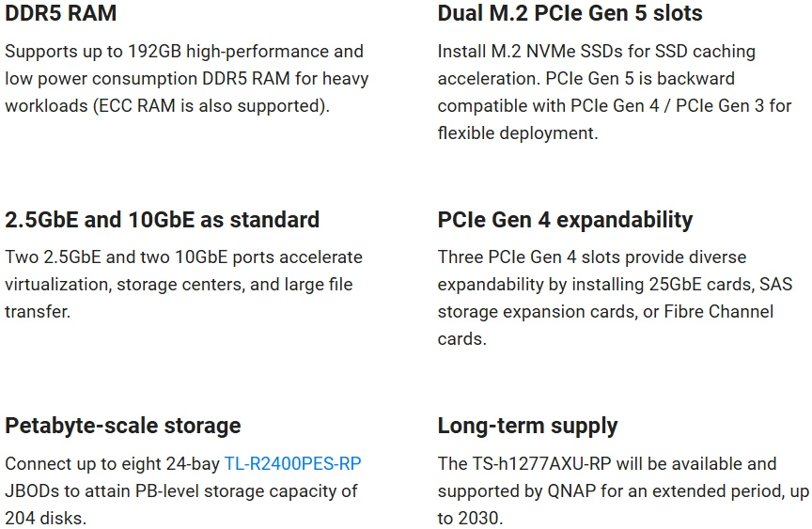Click the paragraph about three PCIe Gen 4 slots
Image resolution: width=812 pixels, height=529 pixels.
point(616,298)
